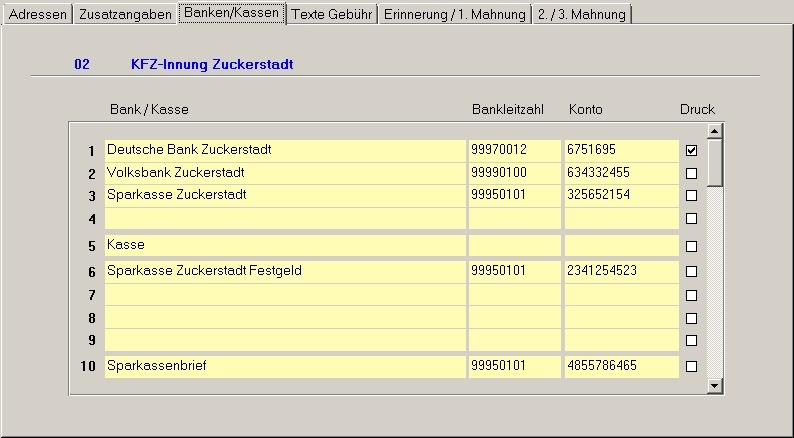
Task: Go to the 2. / 3. Mahnung tab
Action: 581,14
